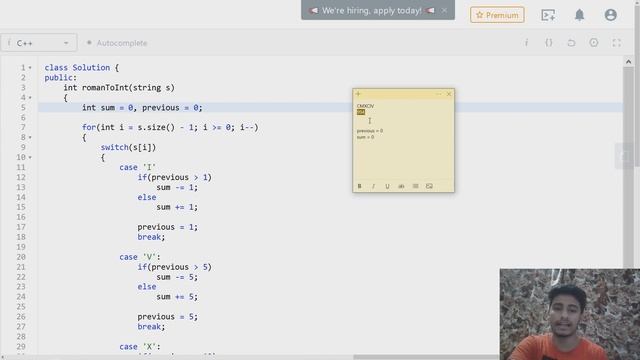This screenshot has height=360, width=640.
Task: Click the highlighted number in the sticky note
Action: (361, 112)
